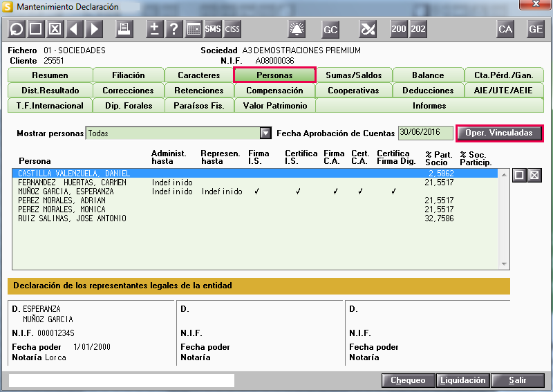The width and height of the screenshot is (553, 392).
Task: Toggle Certifica Firma Dig. check for Muñoz Garcia
Action: 393,192
